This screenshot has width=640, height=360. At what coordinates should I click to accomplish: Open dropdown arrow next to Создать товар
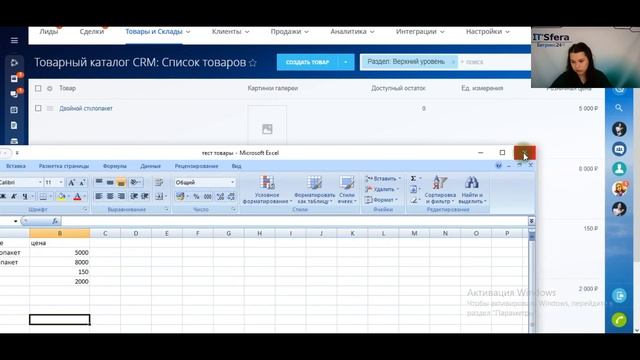[346, 62]
